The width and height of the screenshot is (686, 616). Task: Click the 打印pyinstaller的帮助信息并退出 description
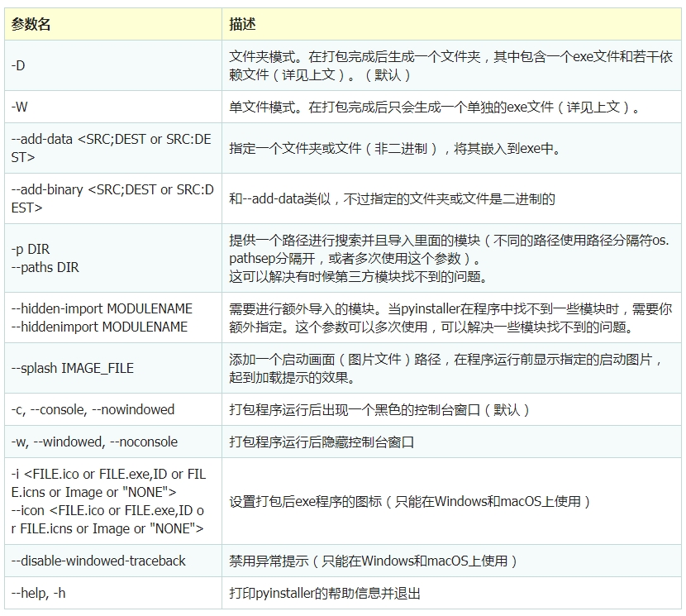pyautogui.click(x=325, y=594)
